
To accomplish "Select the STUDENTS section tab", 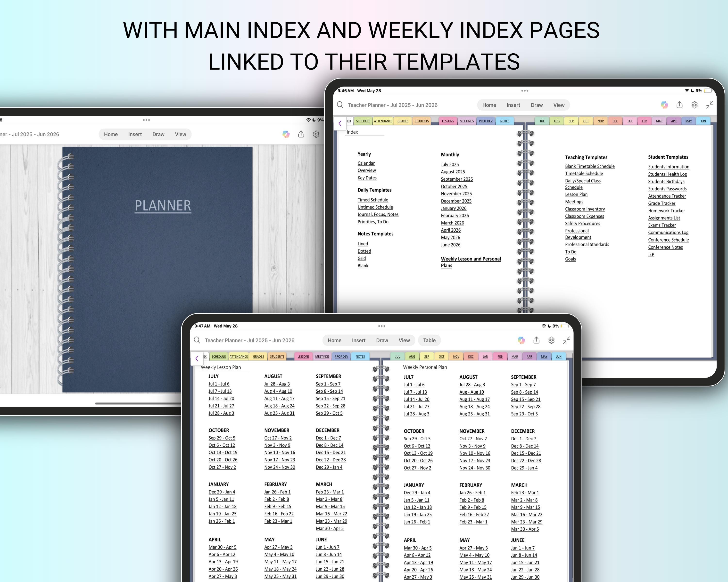I will (x=422, y=121).
